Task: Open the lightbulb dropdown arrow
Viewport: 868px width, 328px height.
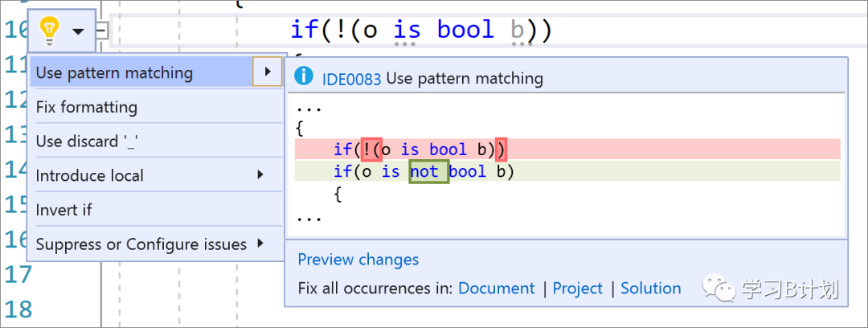Action: [x=79, y=32]
